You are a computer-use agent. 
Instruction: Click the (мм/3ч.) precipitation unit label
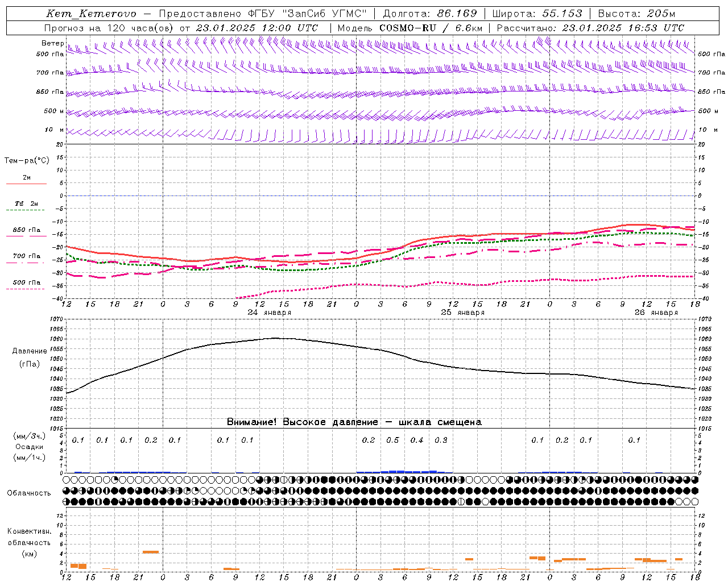(30, 436)
